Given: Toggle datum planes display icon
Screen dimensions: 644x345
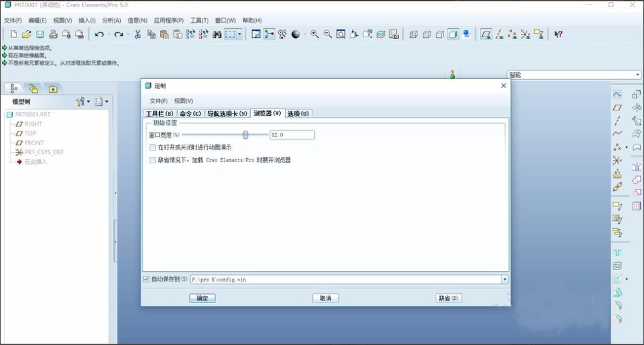Looking at the screenshot, I should coord(487,35).
